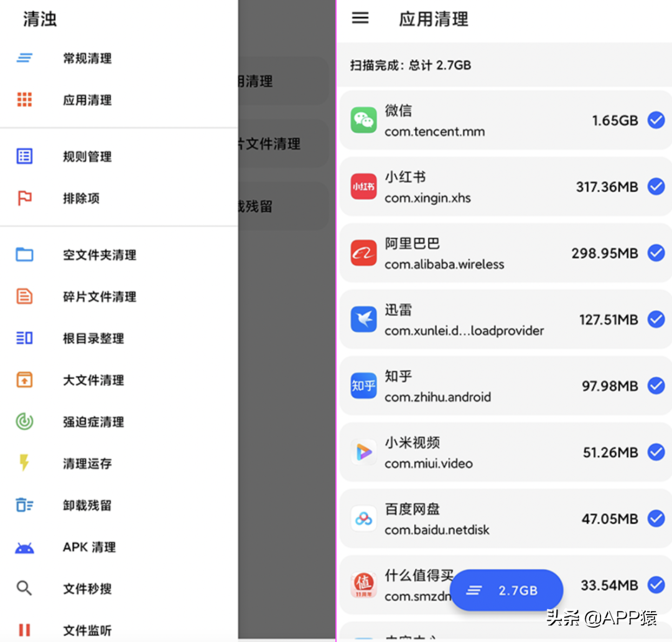Deselect 阿里巴巴 from cleaning
The width and height of the screenshot is (672, 642).
tap(656, 253)
